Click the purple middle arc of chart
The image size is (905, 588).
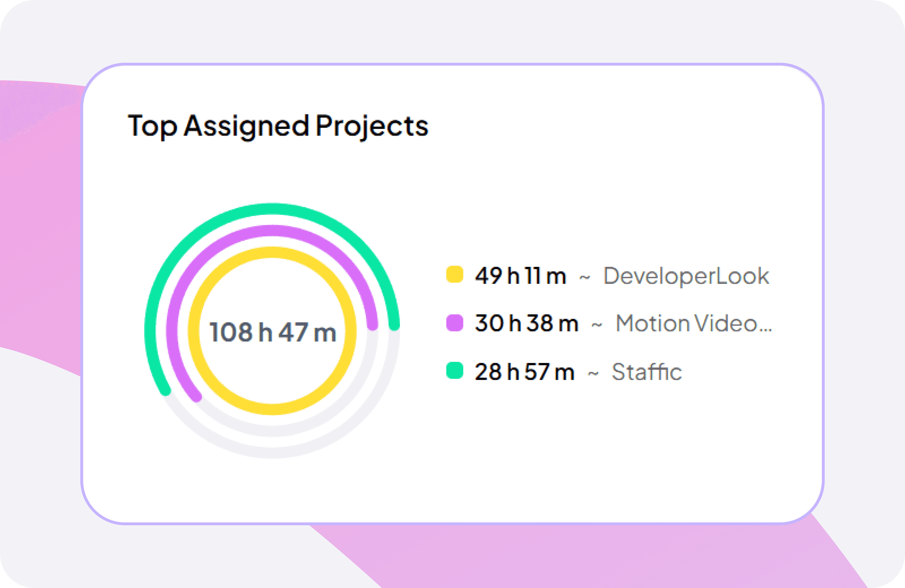tap(272, 231)
